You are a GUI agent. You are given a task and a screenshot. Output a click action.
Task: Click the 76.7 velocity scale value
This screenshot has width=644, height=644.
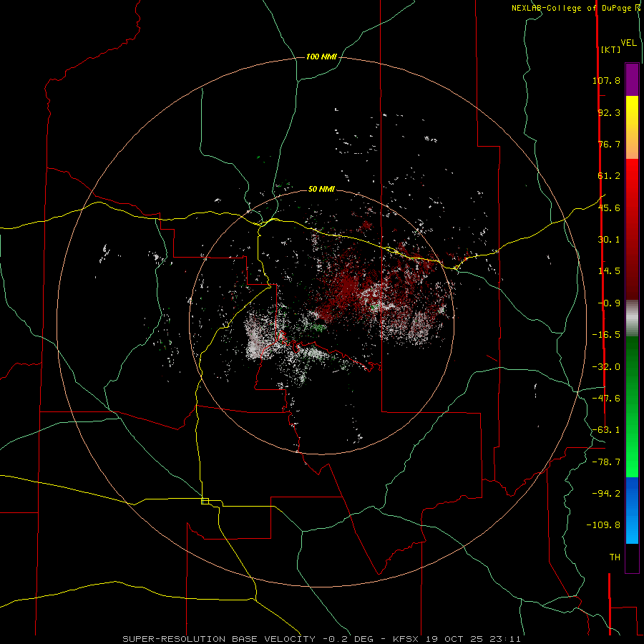(x=609, y=144)
